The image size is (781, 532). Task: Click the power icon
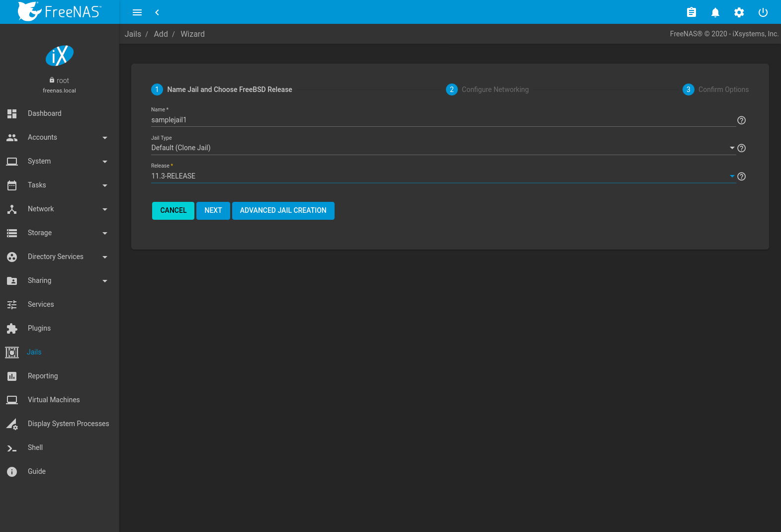point(763,12)
